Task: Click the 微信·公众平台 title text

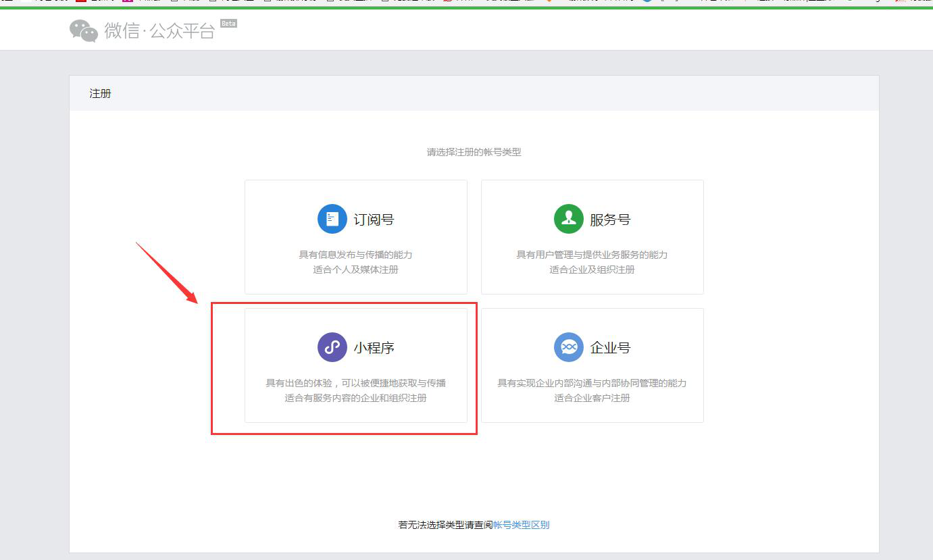Action: 159,30
